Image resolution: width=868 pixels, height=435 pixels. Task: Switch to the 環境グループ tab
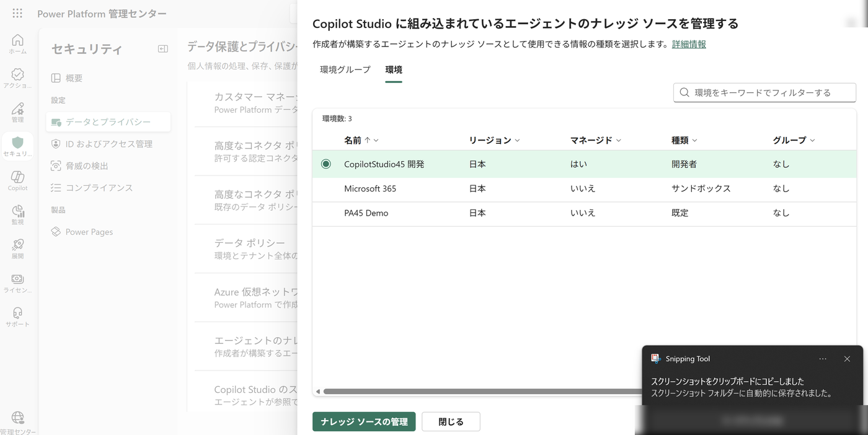click(345, 69)
